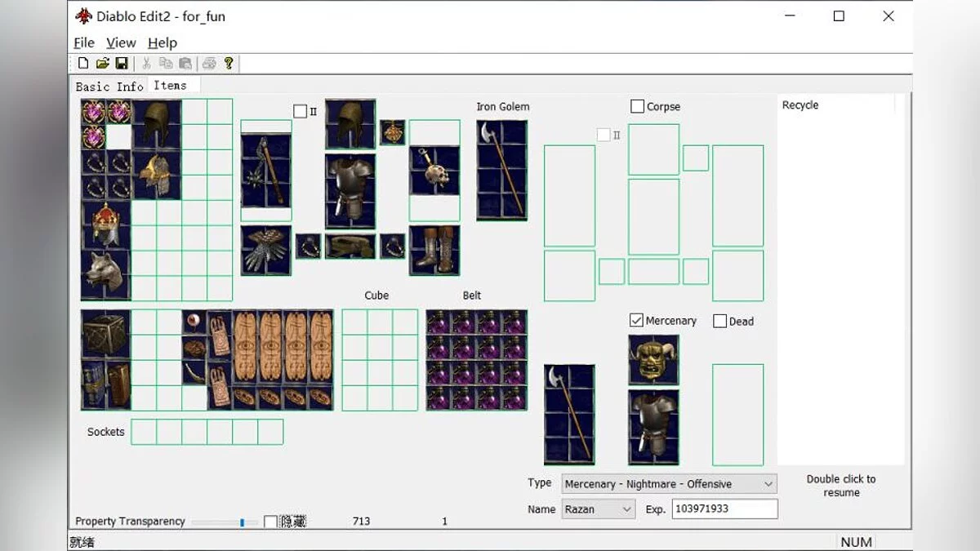980x551 pixels.
Task: Click the yellow question mark help icon
Action: click(x=229, y=64)
